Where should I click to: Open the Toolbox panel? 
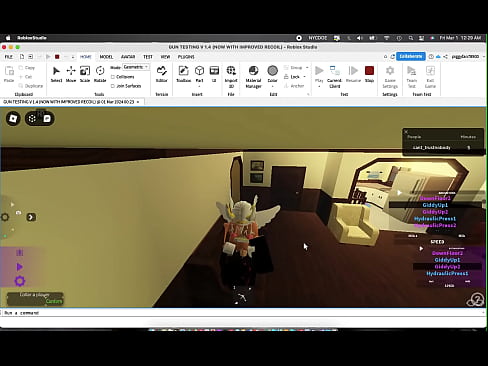(x=183, y=74)
